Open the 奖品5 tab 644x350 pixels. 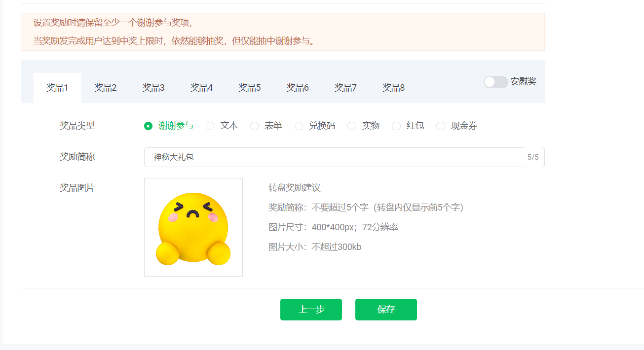[x=249, y=88]
